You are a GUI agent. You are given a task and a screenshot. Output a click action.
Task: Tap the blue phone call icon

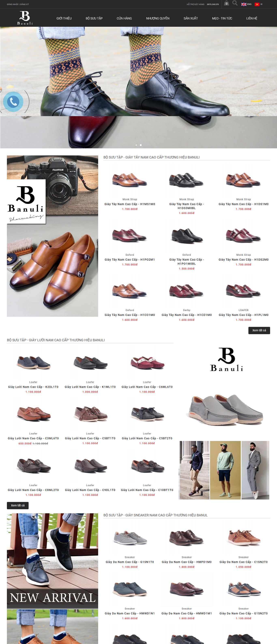(x=13, y=102)
